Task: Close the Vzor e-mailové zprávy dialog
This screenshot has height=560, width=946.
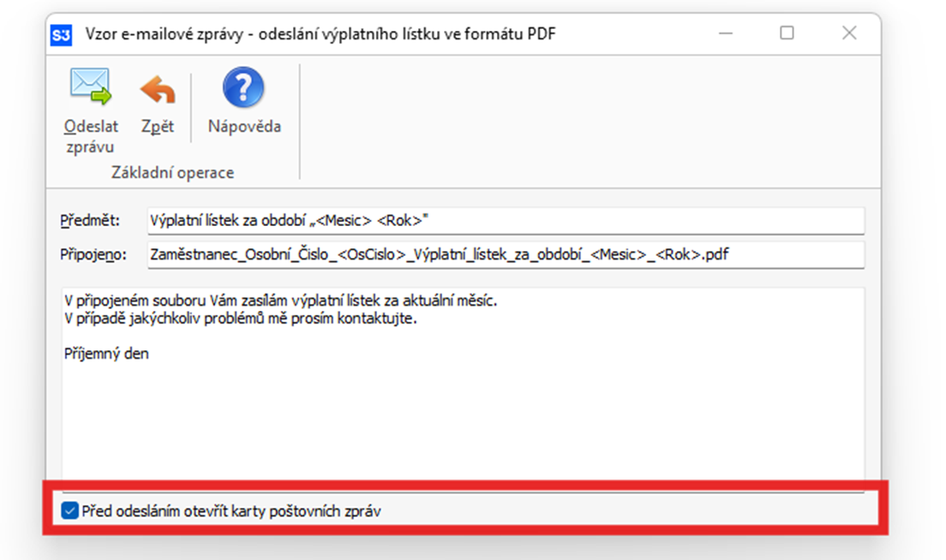Action: point(849,33)
